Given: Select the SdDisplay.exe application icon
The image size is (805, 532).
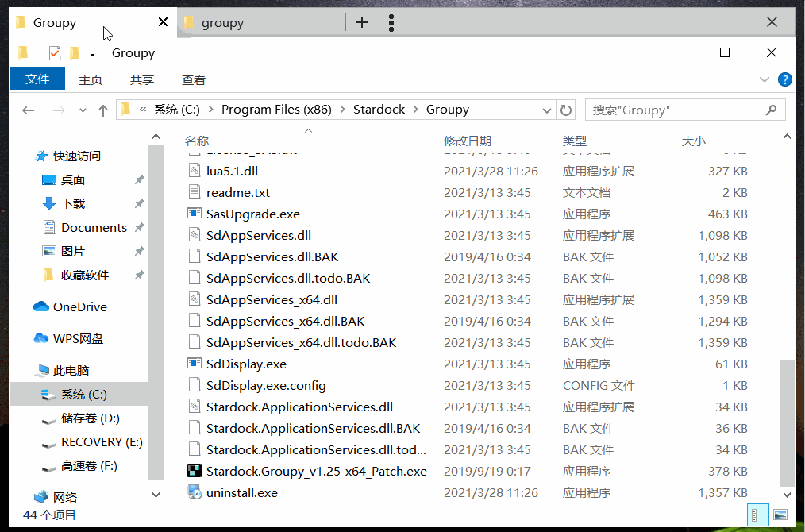Looking at the screenshot, I should [x=194, y=364].
